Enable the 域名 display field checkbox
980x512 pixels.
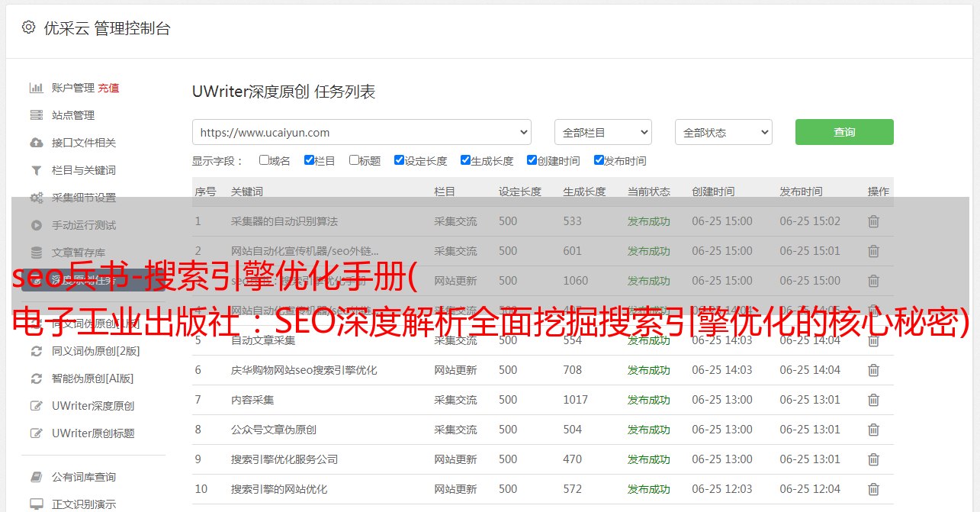click(264, 160)
